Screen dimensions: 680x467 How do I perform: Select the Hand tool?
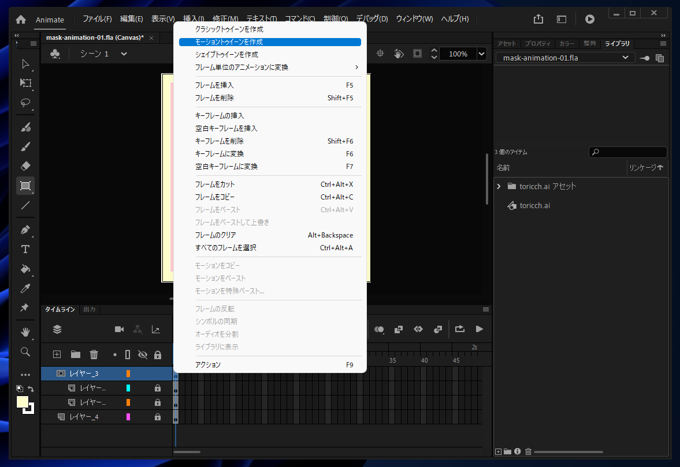tap(26, 332)
